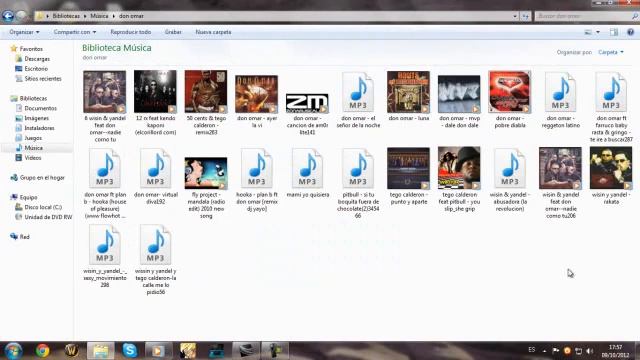This screenshot has width=640, height=360.
Task: Open Sitios recientes in the sidebar
Action: coord(42,78)
